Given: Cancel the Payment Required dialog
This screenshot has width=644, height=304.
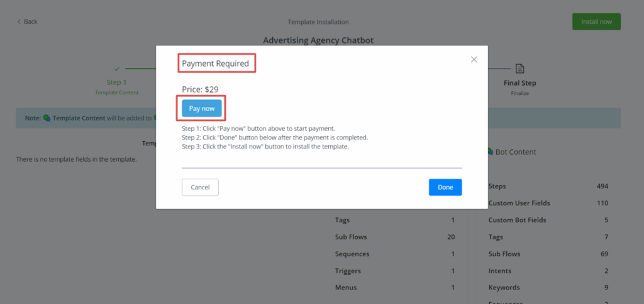Looking at the screenshot, I should tap(200, 187).
